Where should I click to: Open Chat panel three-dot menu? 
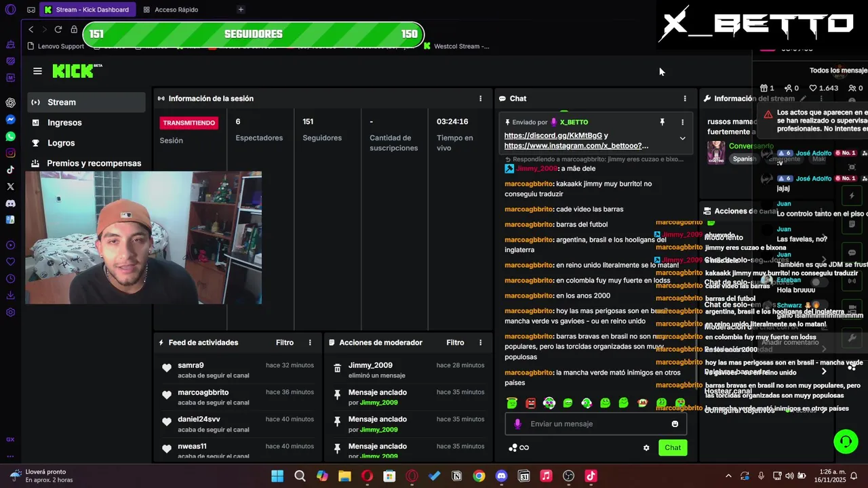[685, 98]
